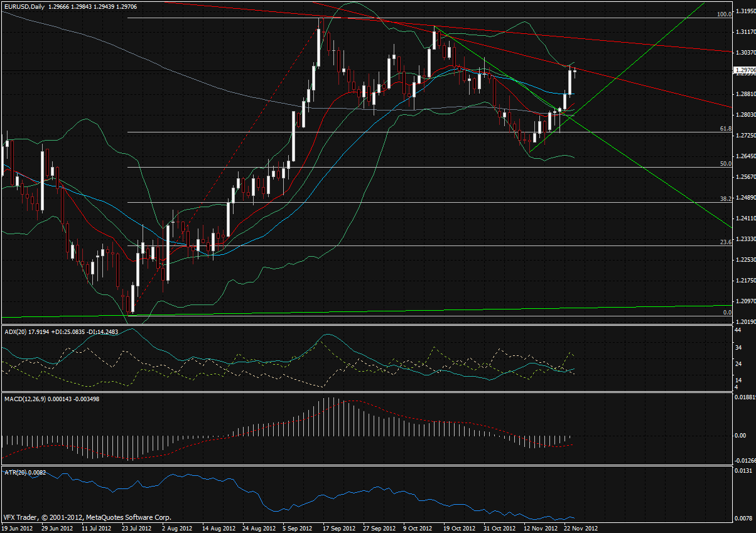Click the 23 Jul 2012 date label
The image size is (756, 533).
click(x=137, y=528)
